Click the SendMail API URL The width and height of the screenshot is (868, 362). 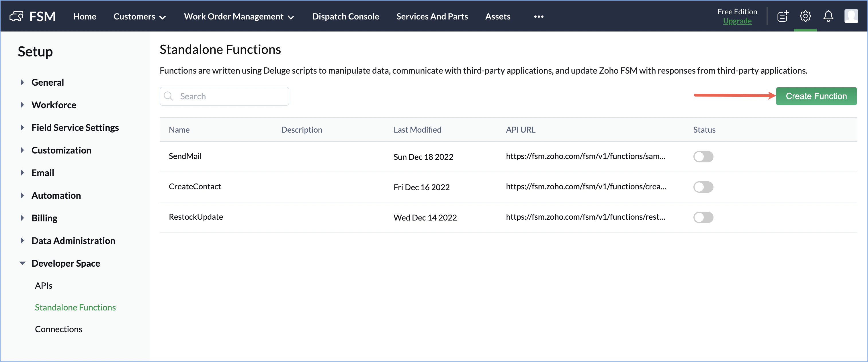pyautogui.click(x=585, y=156)
